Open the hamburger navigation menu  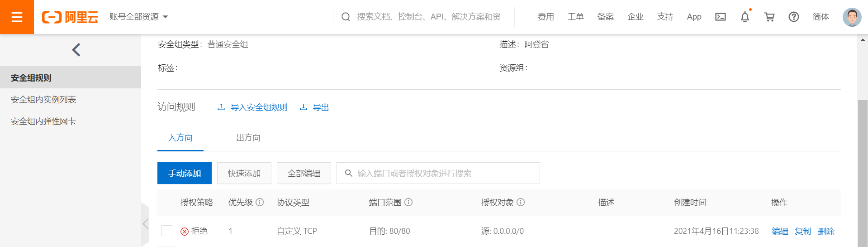(17, 17)
